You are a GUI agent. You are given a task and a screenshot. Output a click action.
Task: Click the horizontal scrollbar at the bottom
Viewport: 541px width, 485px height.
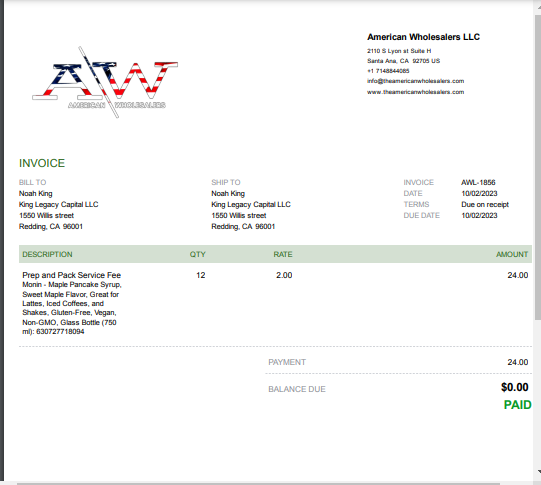(258, 484)
